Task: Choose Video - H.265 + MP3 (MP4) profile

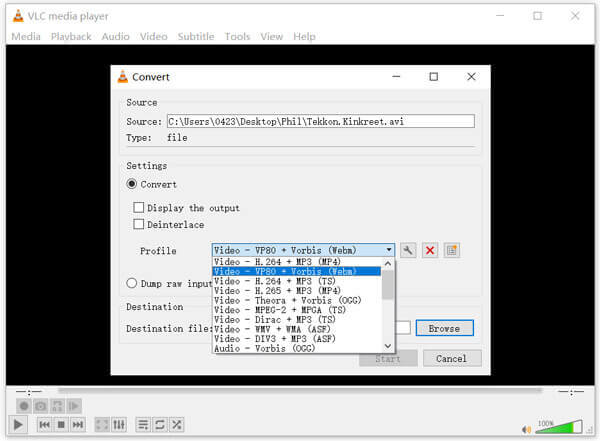Action: 297,291
